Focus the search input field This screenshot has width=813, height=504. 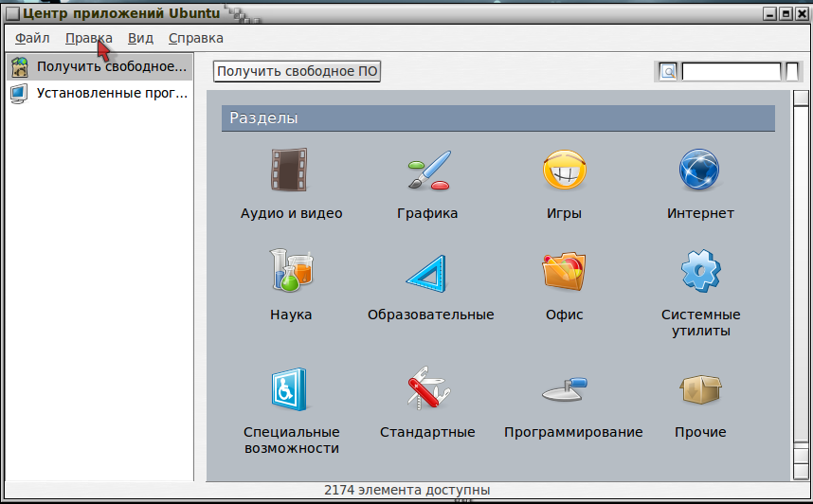point(731,72)
